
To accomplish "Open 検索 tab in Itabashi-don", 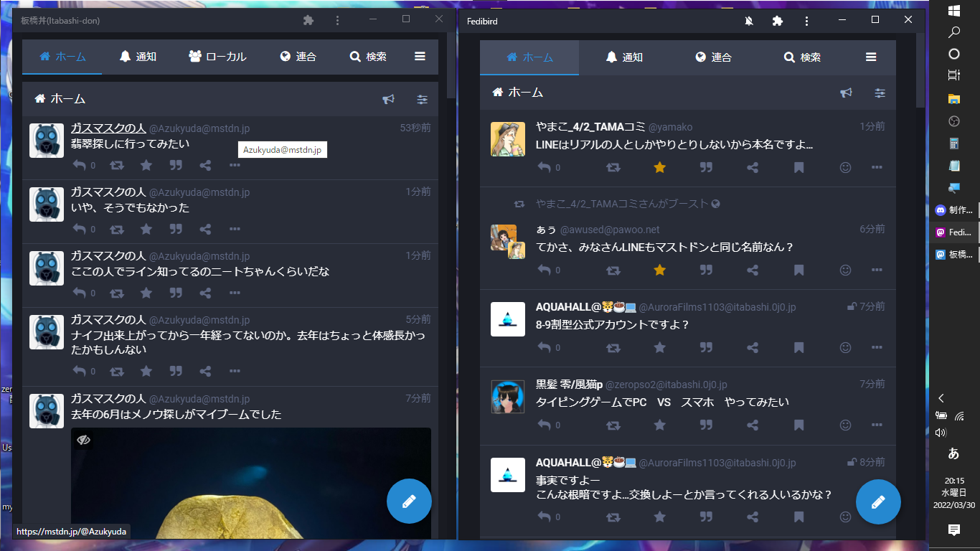I will (368, 57).
